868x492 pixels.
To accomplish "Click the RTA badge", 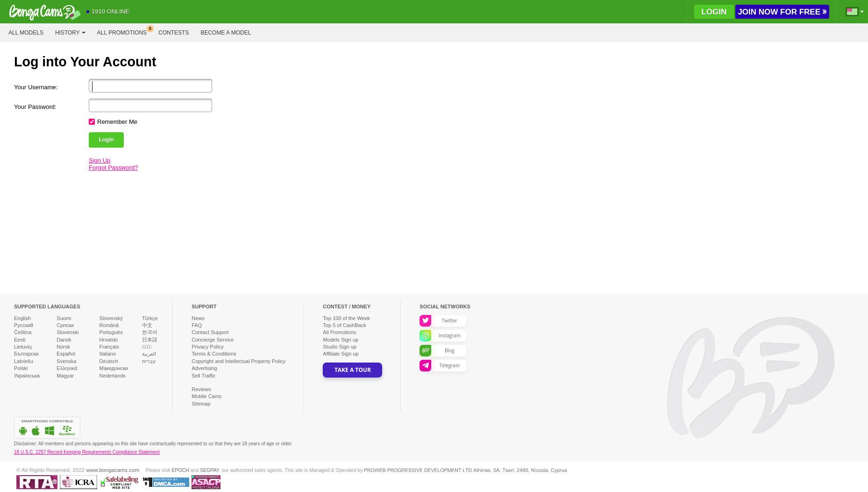I will [37, 482].
